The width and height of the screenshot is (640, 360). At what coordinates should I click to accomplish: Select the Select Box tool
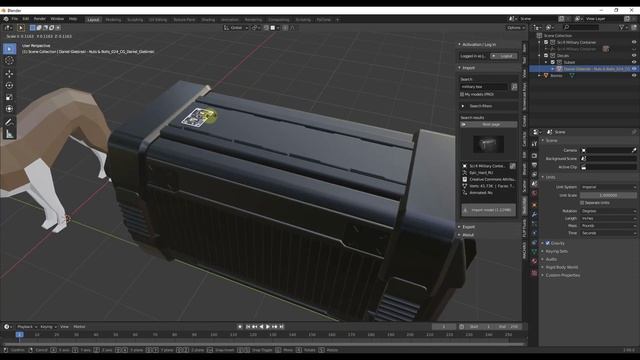9,49
